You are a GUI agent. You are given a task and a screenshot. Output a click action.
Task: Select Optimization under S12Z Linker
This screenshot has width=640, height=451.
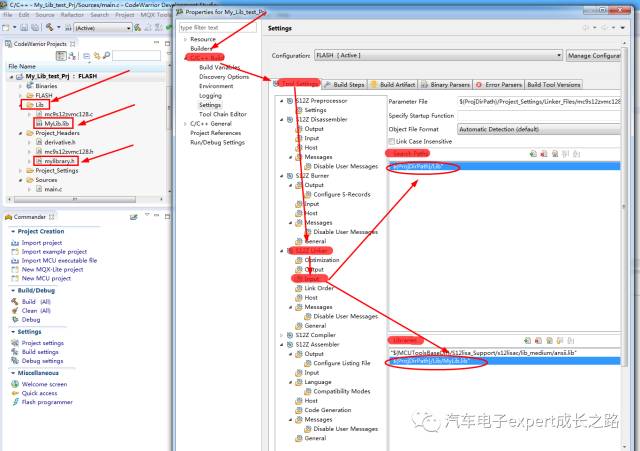(322, 260)
